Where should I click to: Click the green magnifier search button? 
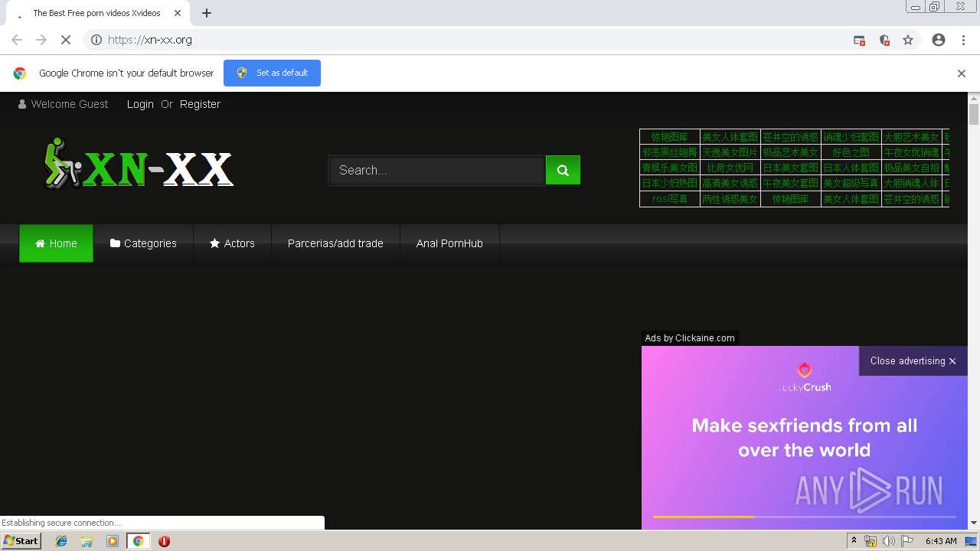point(563,170)
